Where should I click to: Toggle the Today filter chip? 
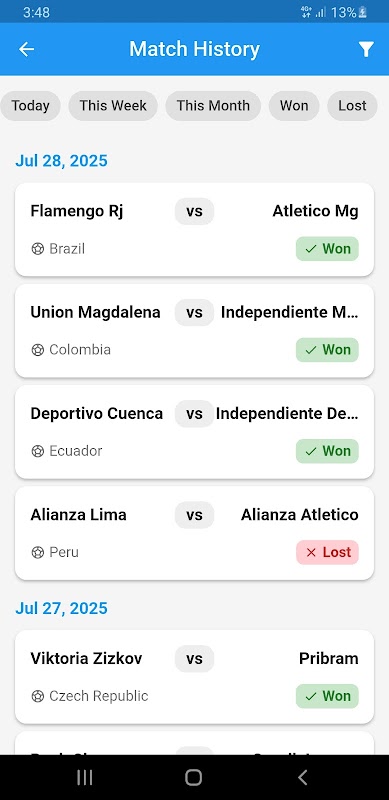click(x=30, y=106)
